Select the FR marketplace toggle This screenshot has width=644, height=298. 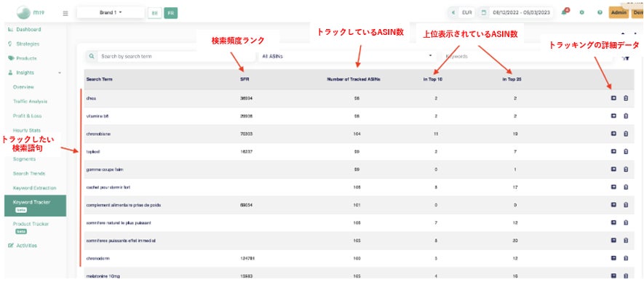tap(171, 12)
